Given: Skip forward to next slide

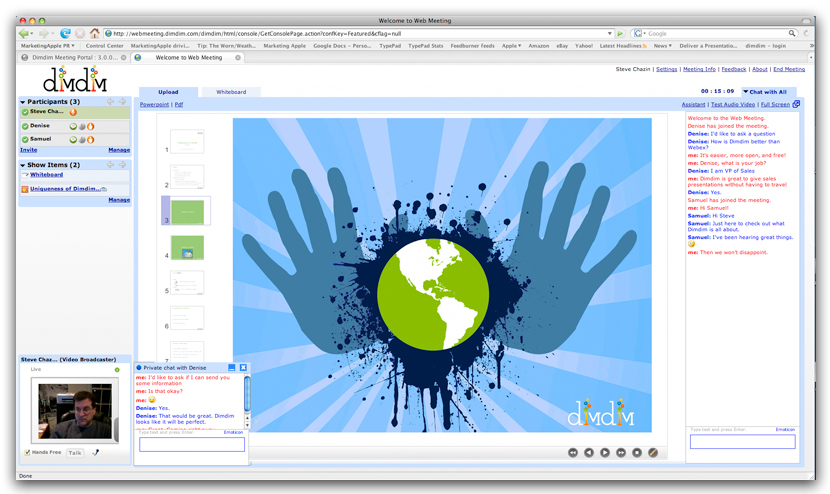Looking at the screenshot, I should click(x=621, y=453).
